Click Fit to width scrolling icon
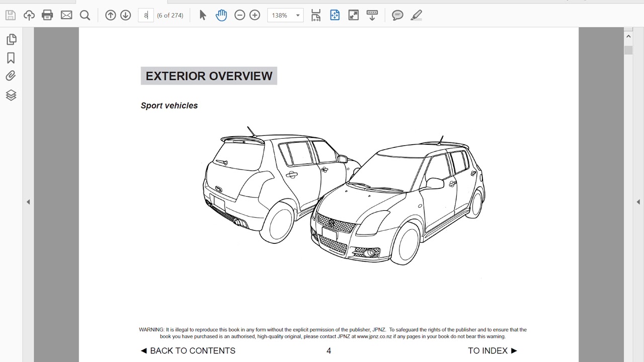Screen dimensions: 644x362 pos(316,15)
